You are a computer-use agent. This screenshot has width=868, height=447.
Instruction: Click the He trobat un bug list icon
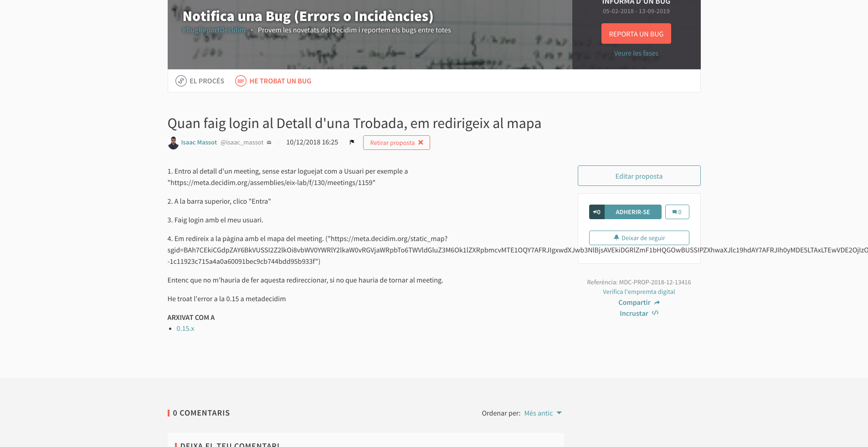coord(241,81)
